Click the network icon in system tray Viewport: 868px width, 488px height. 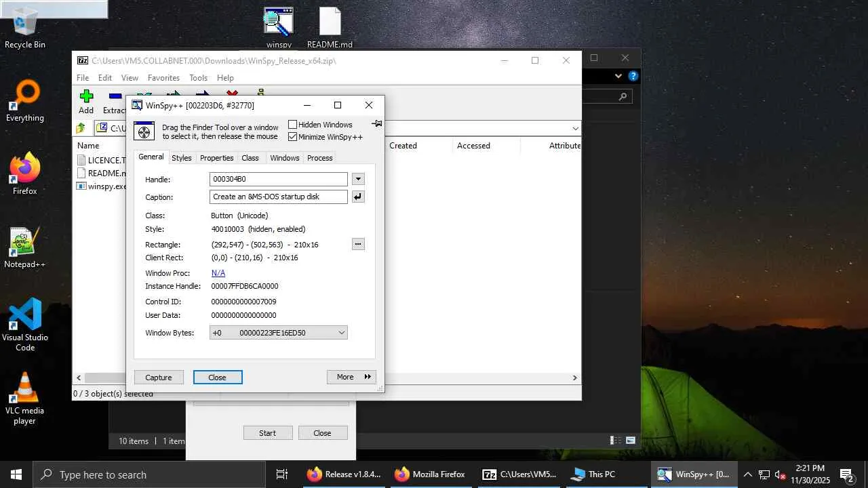[764, 474]
